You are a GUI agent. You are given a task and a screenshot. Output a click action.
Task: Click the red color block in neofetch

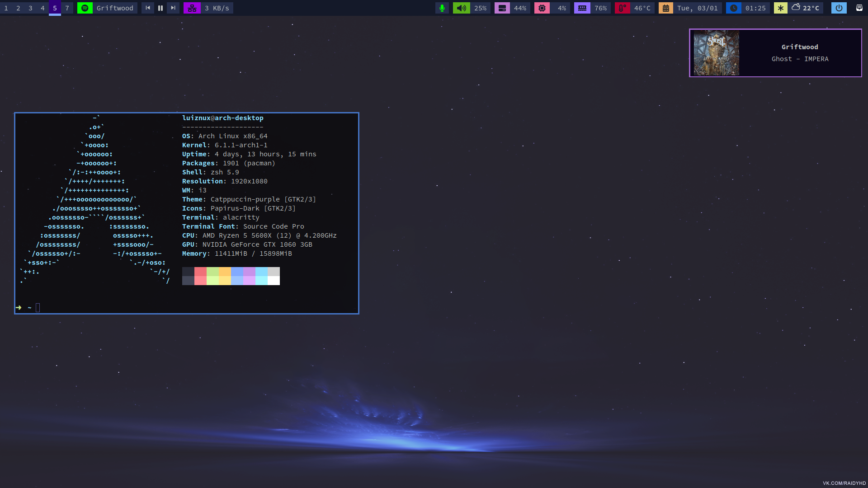[200, 272]
